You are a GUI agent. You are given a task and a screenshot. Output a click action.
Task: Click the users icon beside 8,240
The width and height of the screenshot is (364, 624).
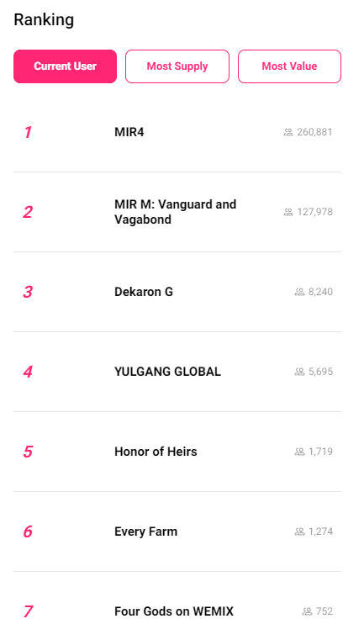[x=299, y=292]
